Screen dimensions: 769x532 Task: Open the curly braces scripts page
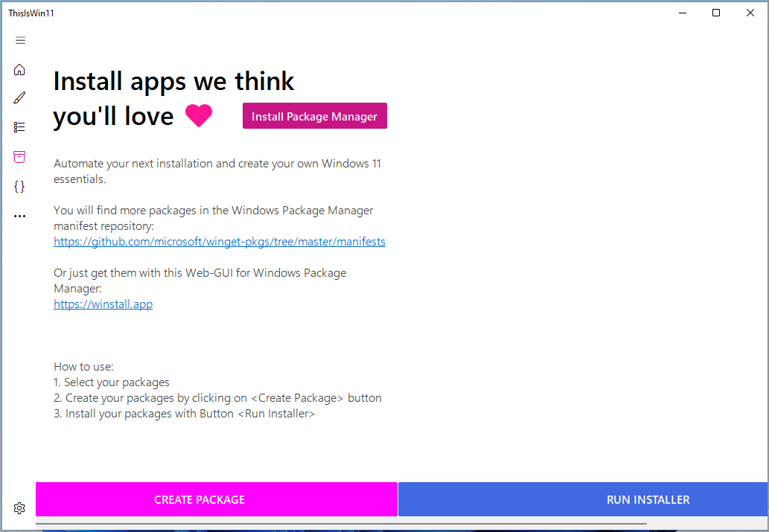tap(19, 186)
